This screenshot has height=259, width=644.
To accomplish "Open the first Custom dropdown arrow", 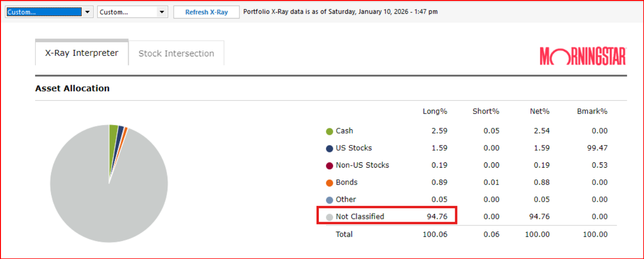I will pyautogui.click(x=87, y=12).
